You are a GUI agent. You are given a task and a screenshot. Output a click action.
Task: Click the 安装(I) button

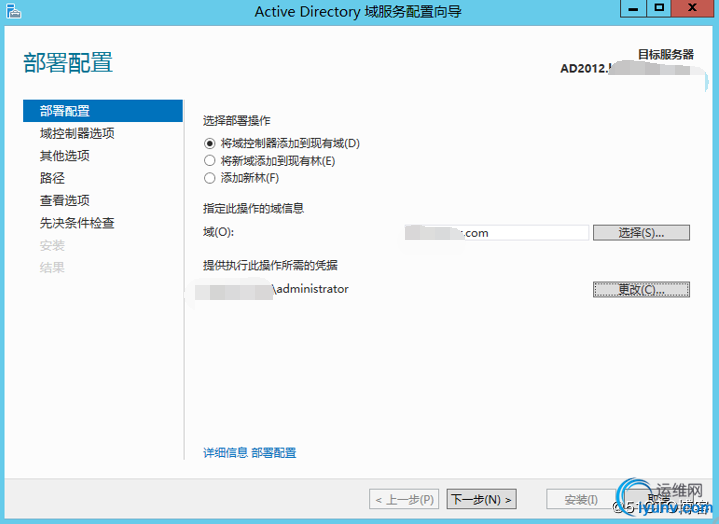coord(581,499)
